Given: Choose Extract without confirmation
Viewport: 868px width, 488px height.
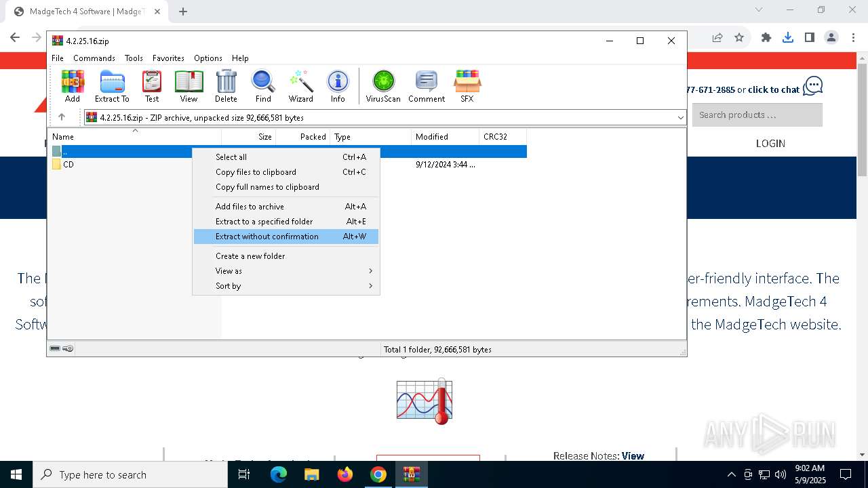Looking at the screenshot, I should click(x=286, y=237).
